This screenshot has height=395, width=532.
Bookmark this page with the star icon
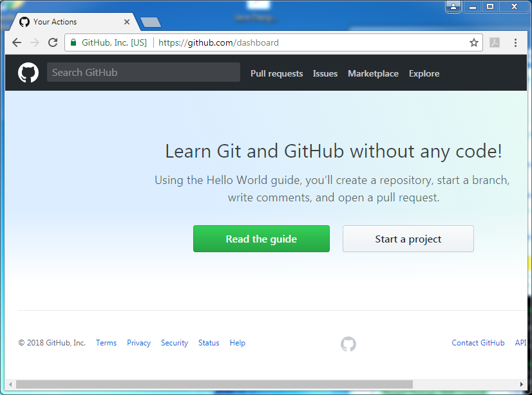click(473, 42)
